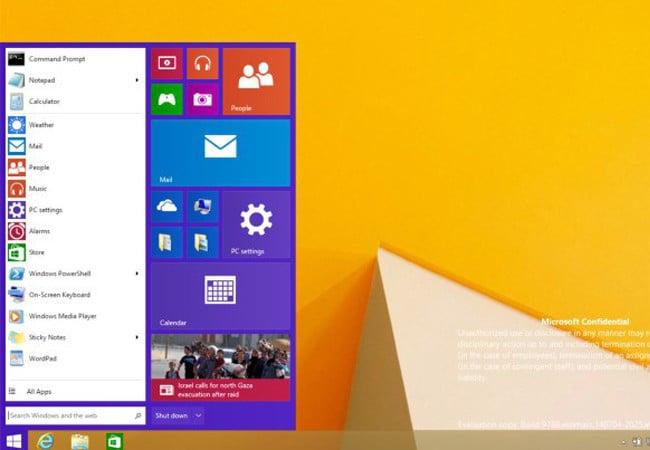Open the Shut down options dropdown arrow
Screen dimensions: 650x450
[x=198, y=416]
